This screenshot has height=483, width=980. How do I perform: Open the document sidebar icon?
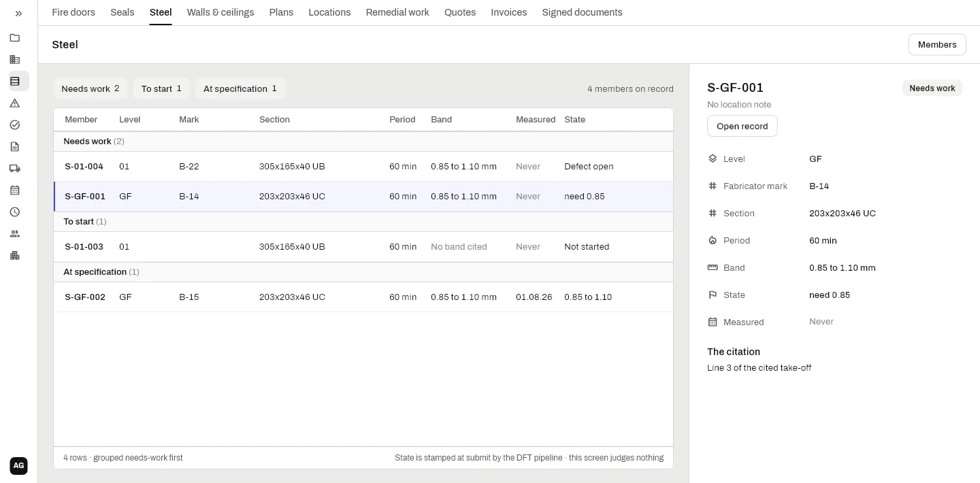(x=15, y=147)
